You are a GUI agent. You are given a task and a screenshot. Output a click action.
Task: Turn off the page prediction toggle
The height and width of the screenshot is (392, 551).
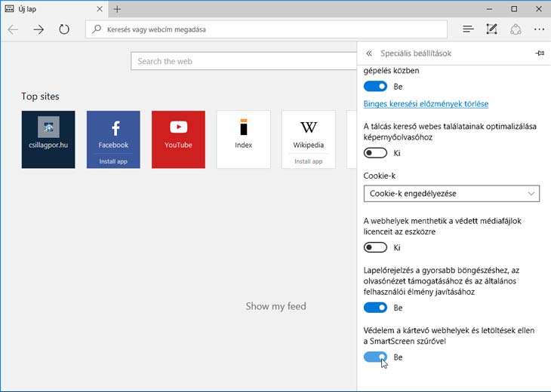375,308
